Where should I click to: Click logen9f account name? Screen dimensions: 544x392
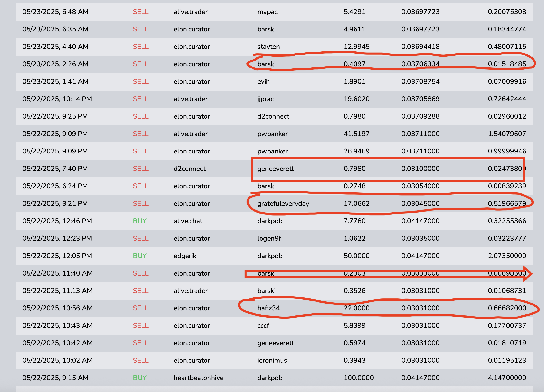tap(269, 239)
